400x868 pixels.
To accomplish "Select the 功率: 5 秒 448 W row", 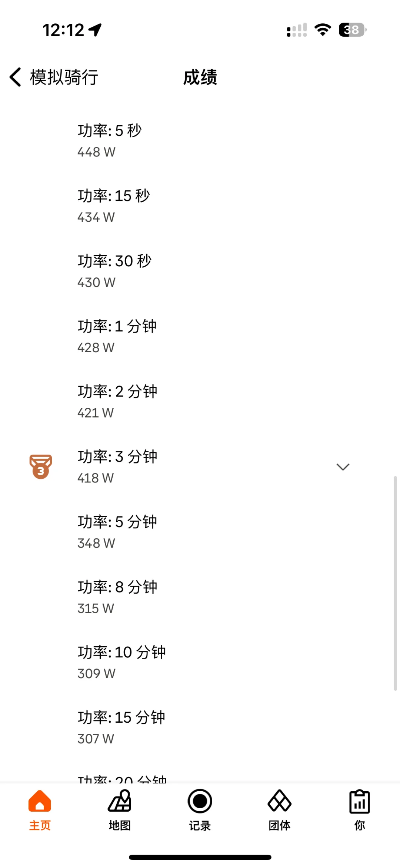I will [x=200, y=141].
